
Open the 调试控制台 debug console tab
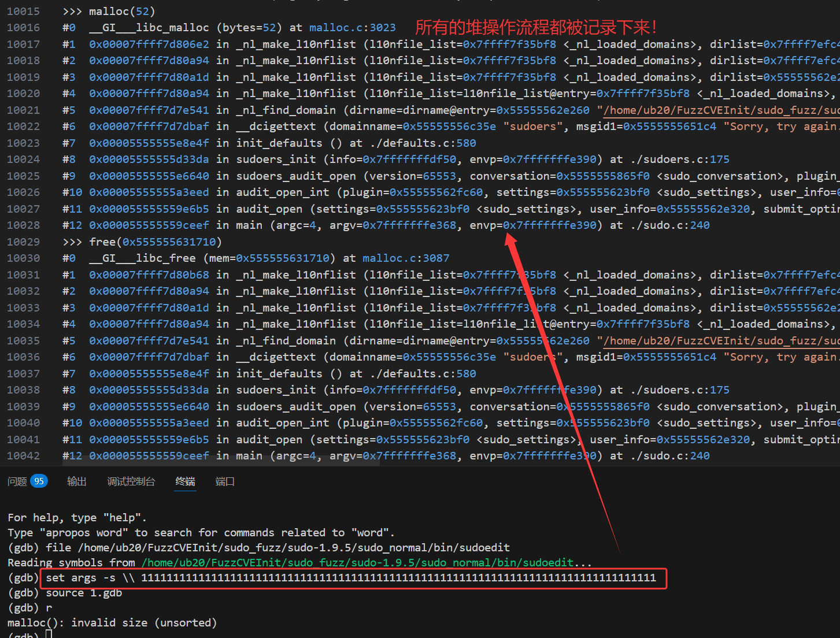pyautogui.click(x=131, y=481)
